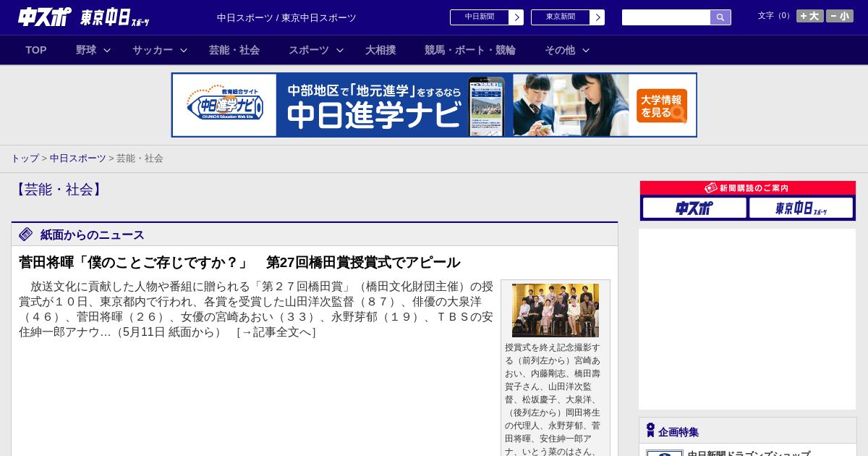
Task: Select 大相撲 in navigation bar
Action: [x=380, y=50]
